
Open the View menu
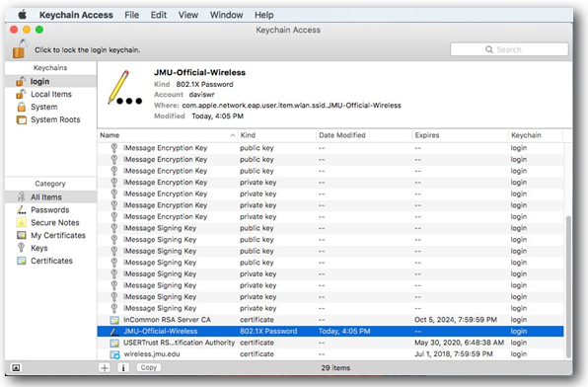(187, 15)
